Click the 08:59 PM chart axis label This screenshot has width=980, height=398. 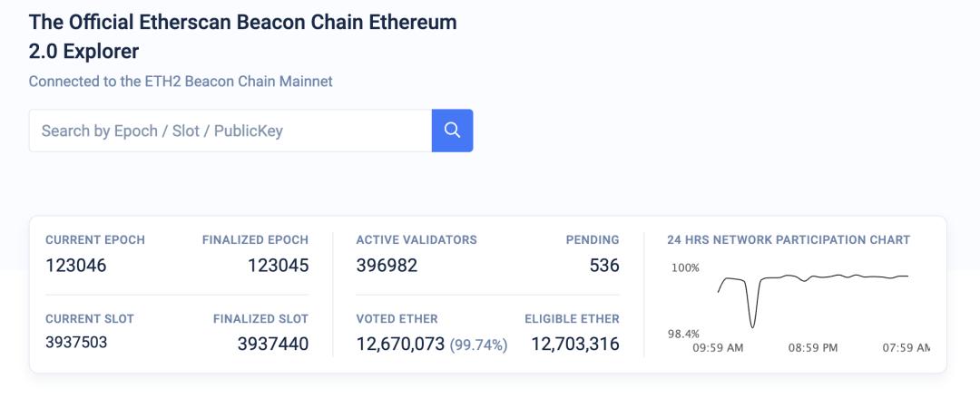click(813, 348)
